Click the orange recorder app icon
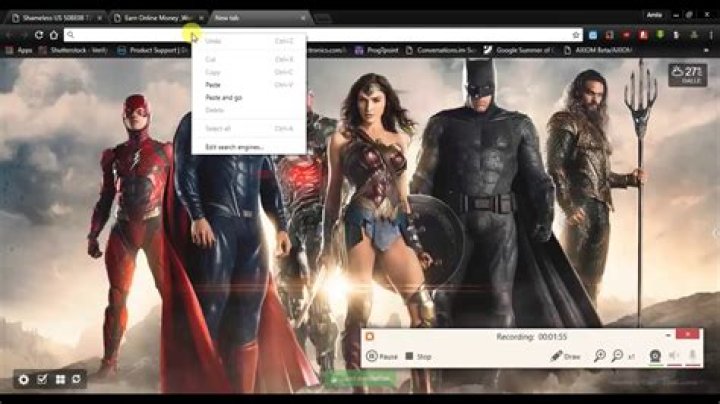The height and width of the screenshot is (404, 720). click(x=370, y=337)
